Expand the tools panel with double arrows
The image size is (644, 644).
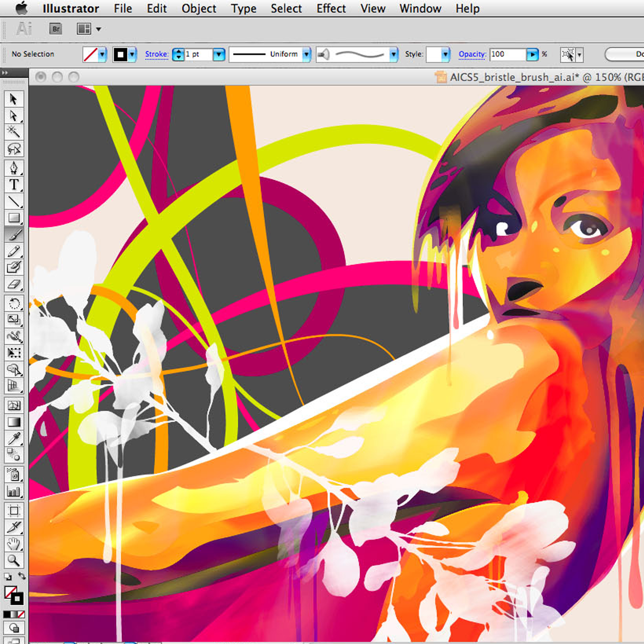click(5, 72)
